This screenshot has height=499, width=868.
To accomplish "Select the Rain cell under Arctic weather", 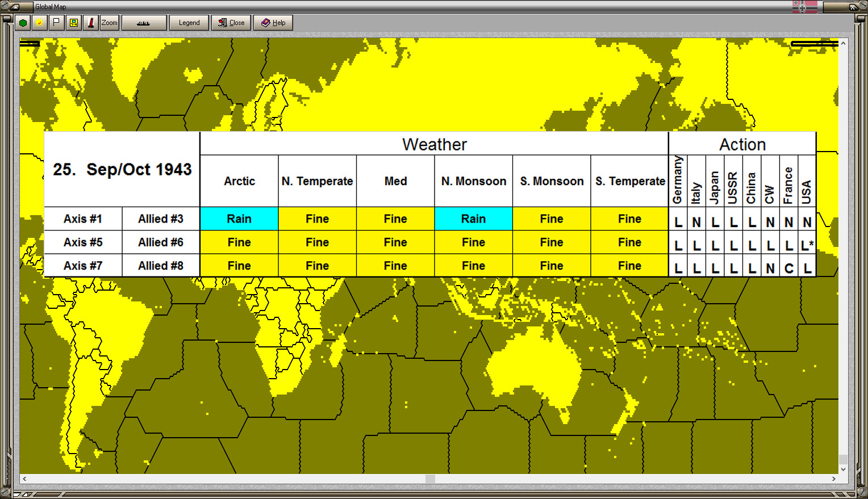I will tap(239, 219).
